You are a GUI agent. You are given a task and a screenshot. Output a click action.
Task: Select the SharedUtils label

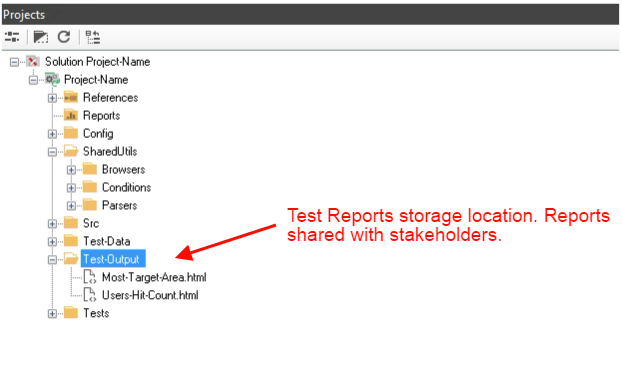click(x=110, y=151)
